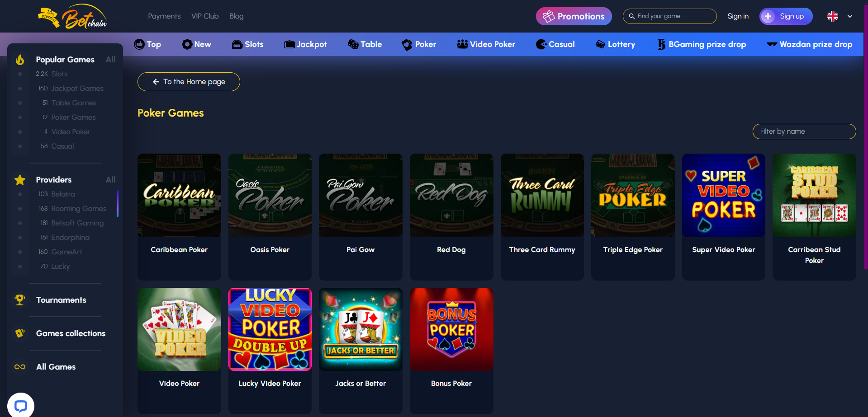Click the Promotions button

click(x=574, y=16)
